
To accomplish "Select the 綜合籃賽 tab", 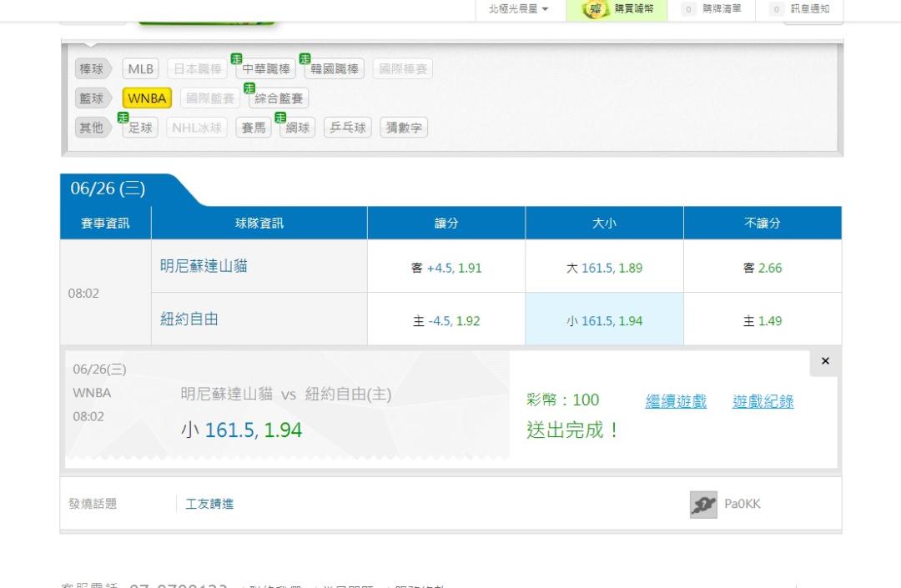I will click(279, 98).
